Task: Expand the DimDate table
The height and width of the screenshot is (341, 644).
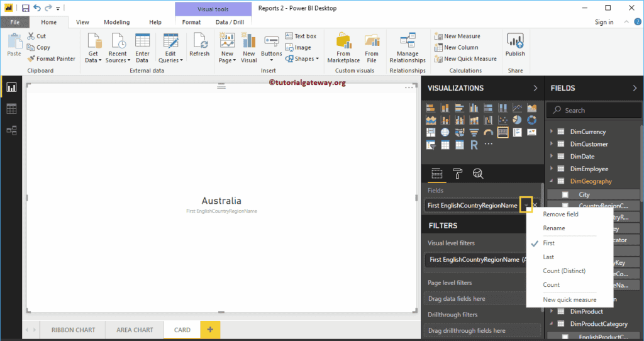Action: click(x=552, y=156)
